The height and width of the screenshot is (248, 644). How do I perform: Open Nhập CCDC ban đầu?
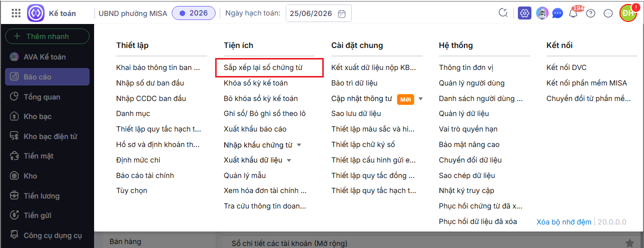tap(151, 98)
